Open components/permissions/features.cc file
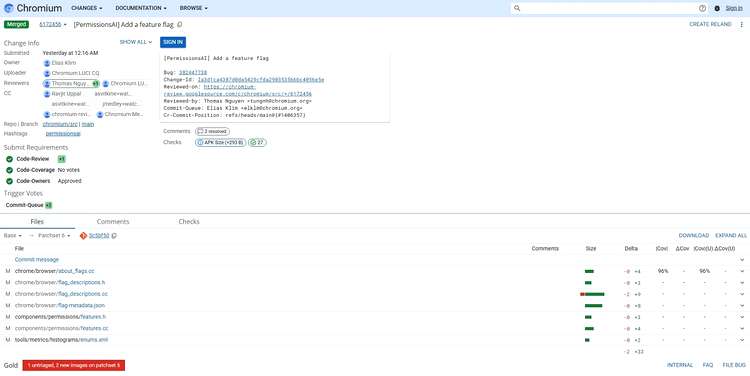 click(61, 329)
